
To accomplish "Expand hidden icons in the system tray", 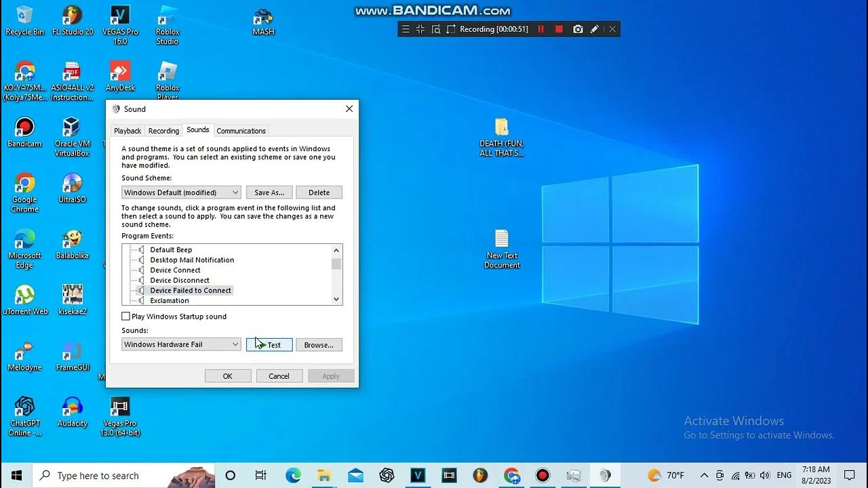I will click(704, 475).
